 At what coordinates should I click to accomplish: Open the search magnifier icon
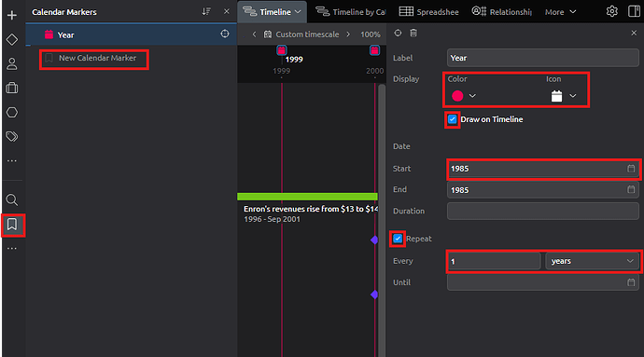12,199
